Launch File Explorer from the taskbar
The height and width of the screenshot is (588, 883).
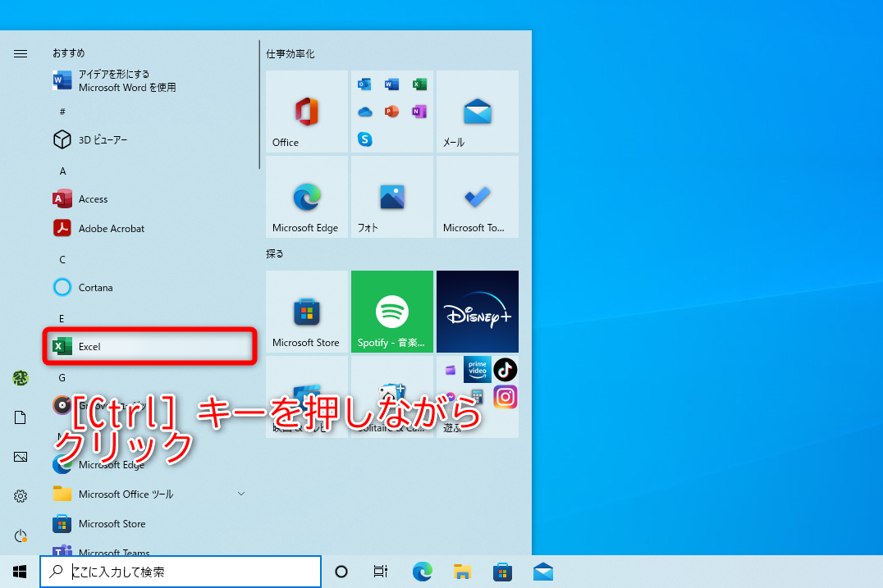462,572
